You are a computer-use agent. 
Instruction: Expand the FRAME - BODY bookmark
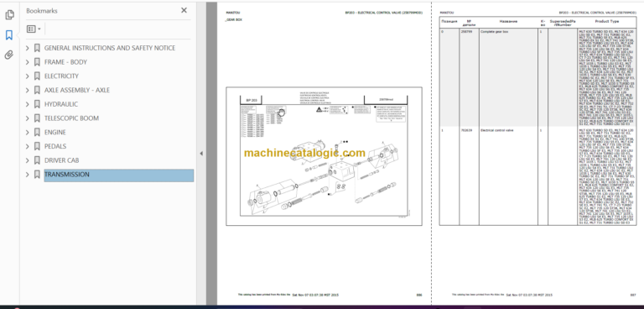28,62
